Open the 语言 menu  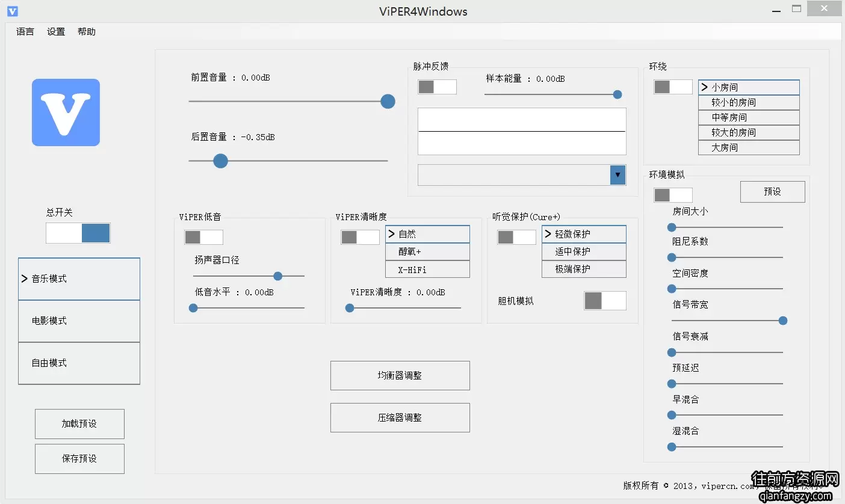point(25,32)
